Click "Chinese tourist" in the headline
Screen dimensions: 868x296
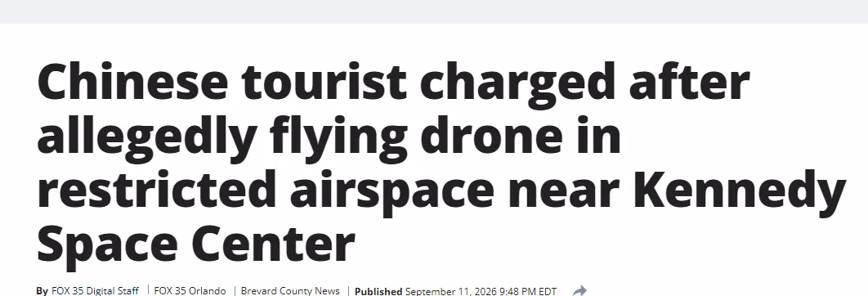[221, 82]
